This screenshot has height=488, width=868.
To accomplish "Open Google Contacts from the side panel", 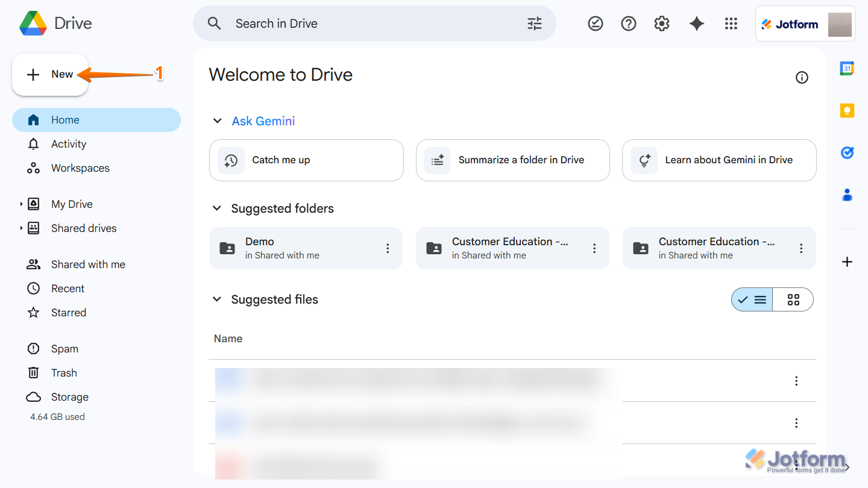I will tap(847, 195).
